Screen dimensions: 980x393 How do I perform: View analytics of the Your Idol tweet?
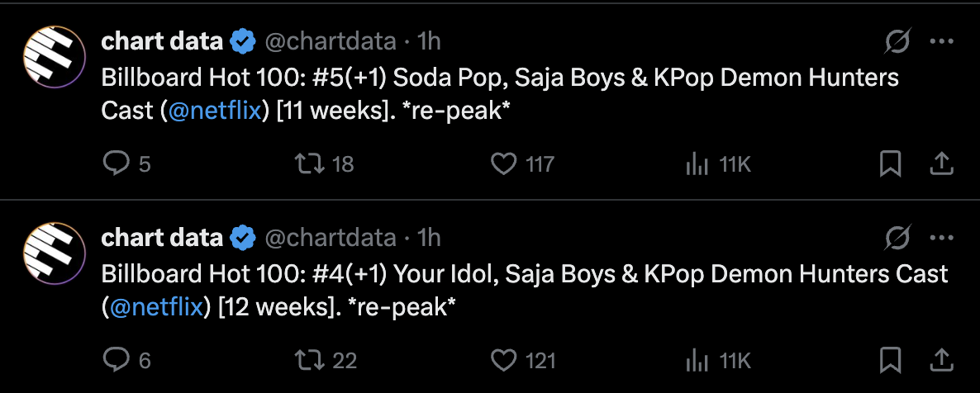coord(698,360)
